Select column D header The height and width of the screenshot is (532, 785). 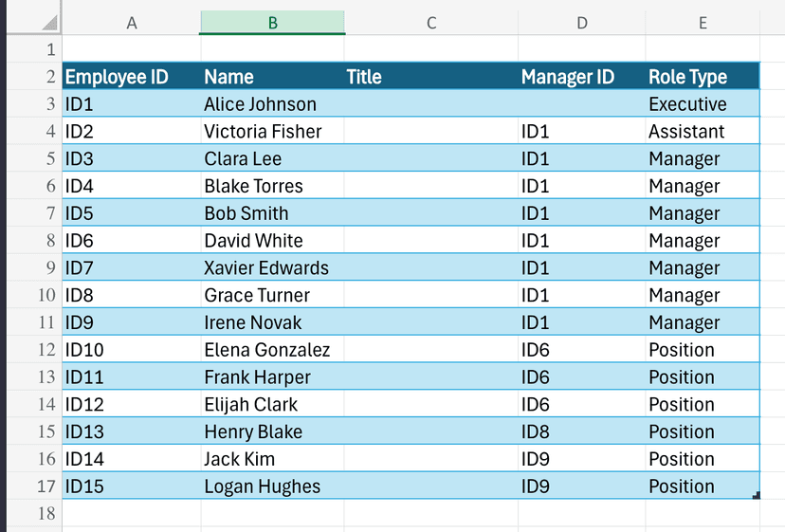pos(581,23)
